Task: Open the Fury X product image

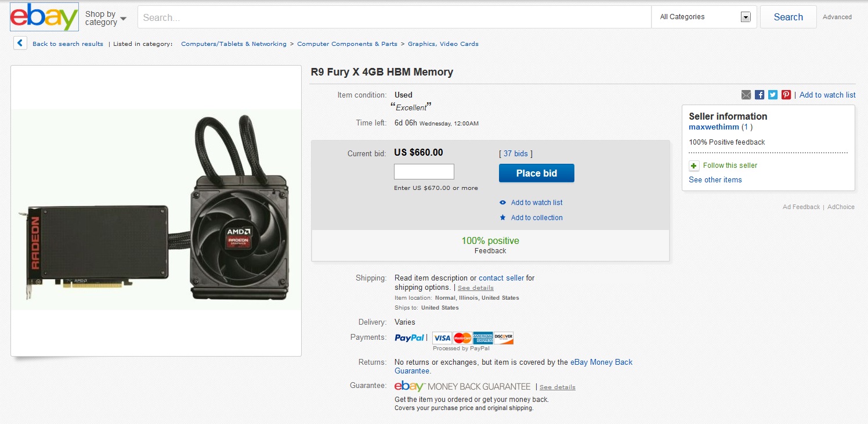Action: point(156,210)
